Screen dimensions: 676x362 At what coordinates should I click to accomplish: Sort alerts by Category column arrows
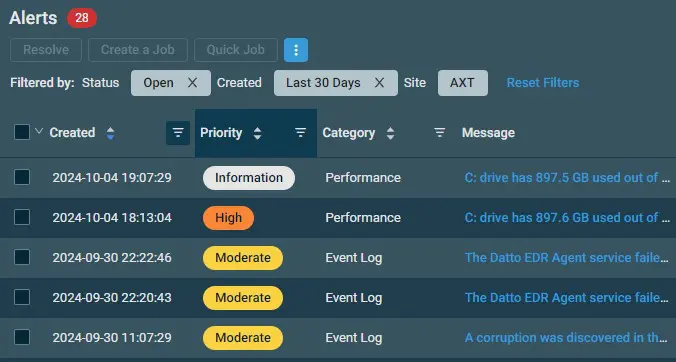(x=390, y=133)
